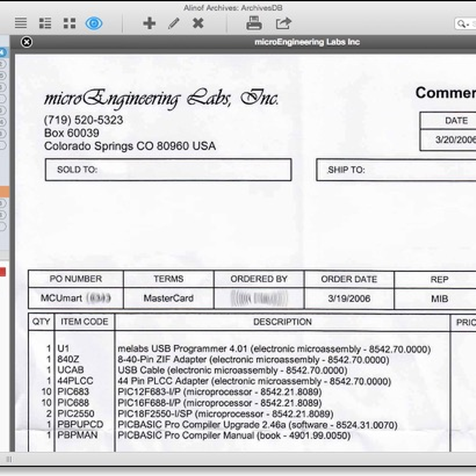Add a new document with plus icon
The width and height of the screenshot is (476, 476).
[149, 23]
